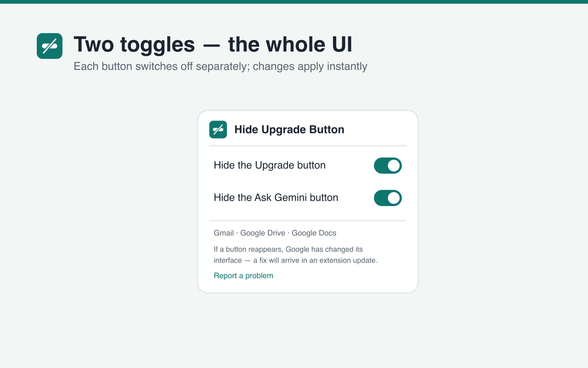The height and width of the screenshot is (368, 588).
Task: Click the divider below the popup header
Action: coord(308,146)
